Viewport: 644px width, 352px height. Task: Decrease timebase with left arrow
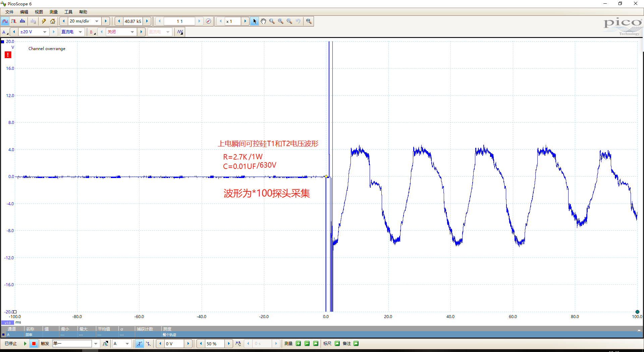coord(64,21)
